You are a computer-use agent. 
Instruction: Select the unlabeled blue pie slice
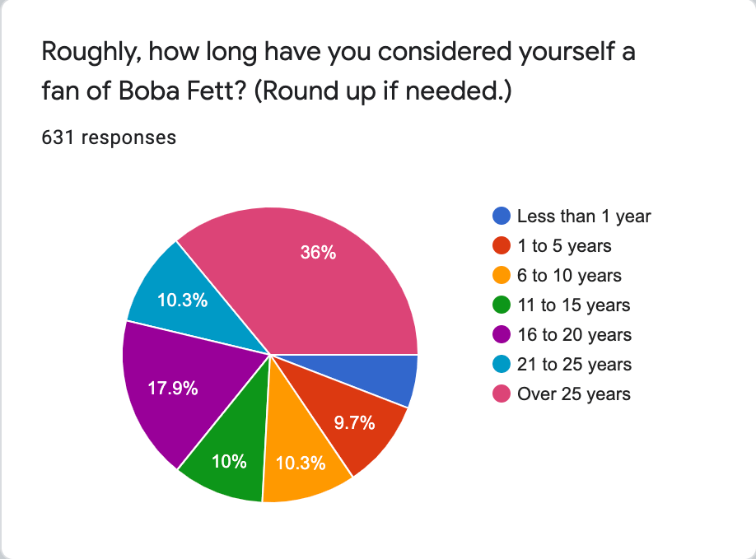pos(381,376)
